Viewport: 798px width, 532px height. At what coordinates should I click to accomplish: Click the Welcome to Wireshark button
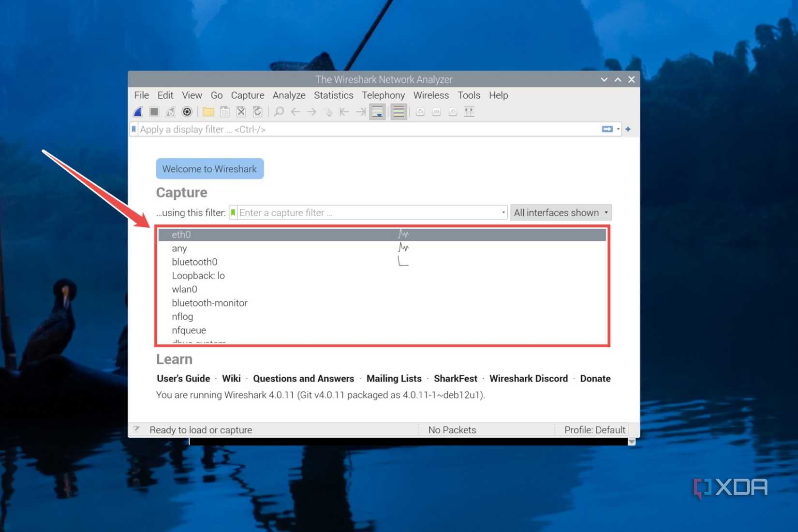click(210, 169)
